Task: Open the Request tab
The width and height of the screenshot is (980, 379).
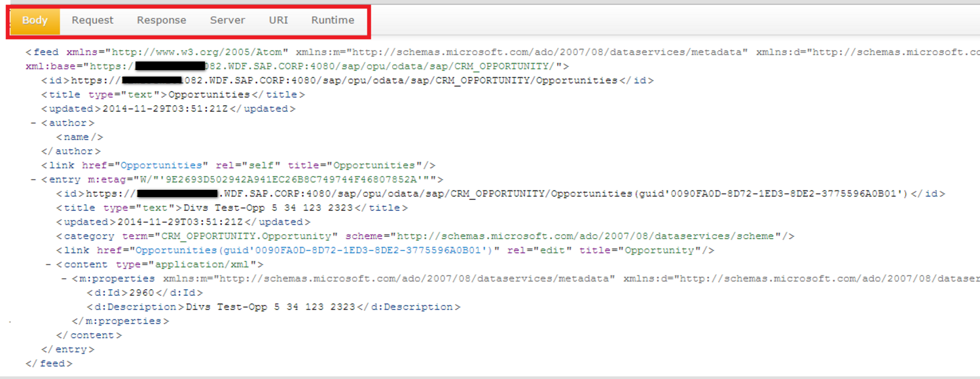Action: (x=92, y=20)
